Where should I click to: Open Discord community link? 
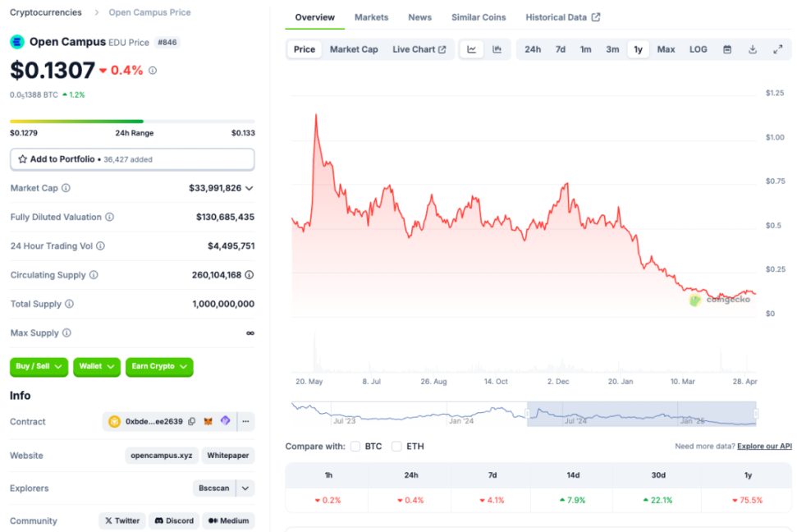[x=174, y=521]
